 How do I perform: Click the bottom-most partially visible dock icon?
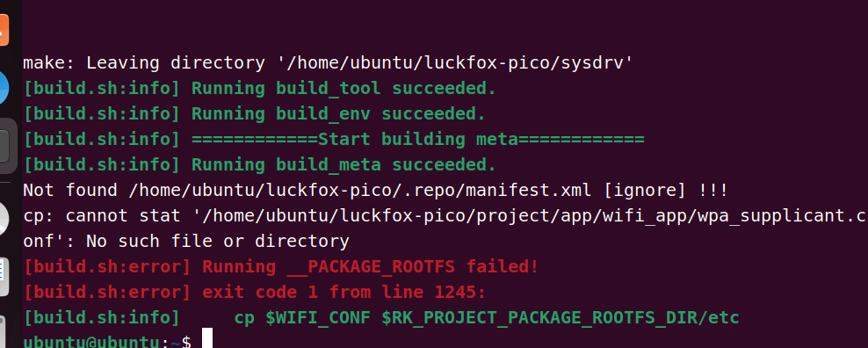tap(3, 332)
